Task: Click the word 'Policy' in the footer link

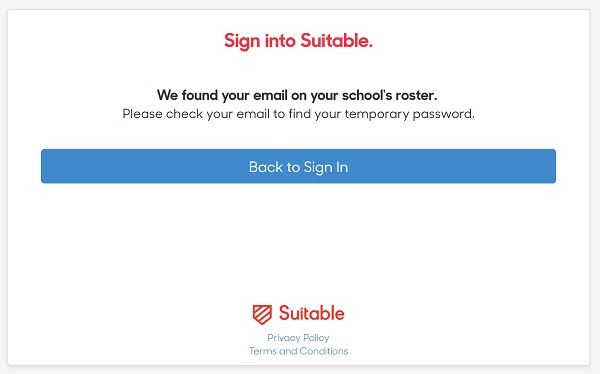Action: coord(316,338)
